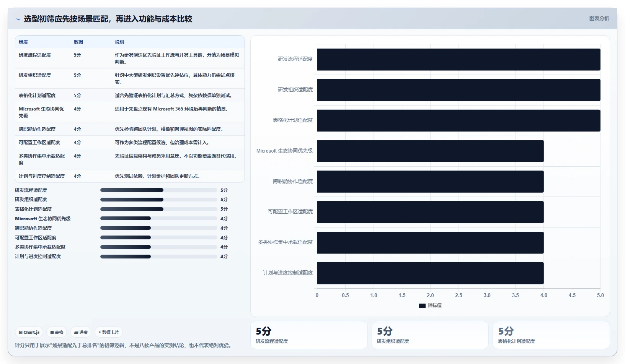Click the description starting 作为研发候选优先验证工作流
This screenshot has height=364, width=625.
[x=177, y=58]
